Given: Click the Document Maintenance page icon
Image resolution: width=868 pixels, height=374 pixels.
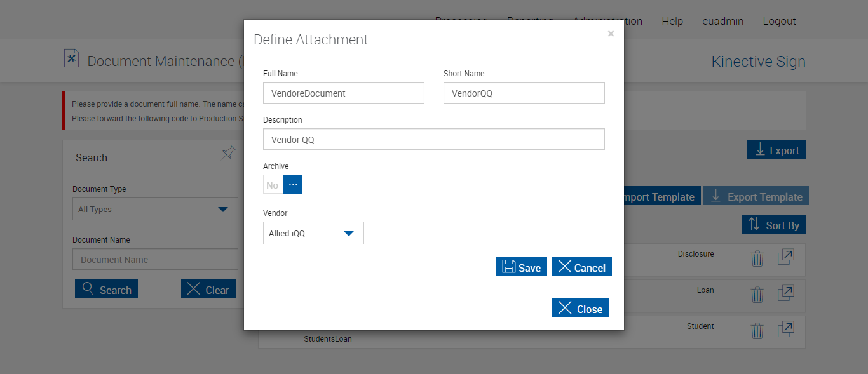Looking at the screenshot, I should click(71, 59).
